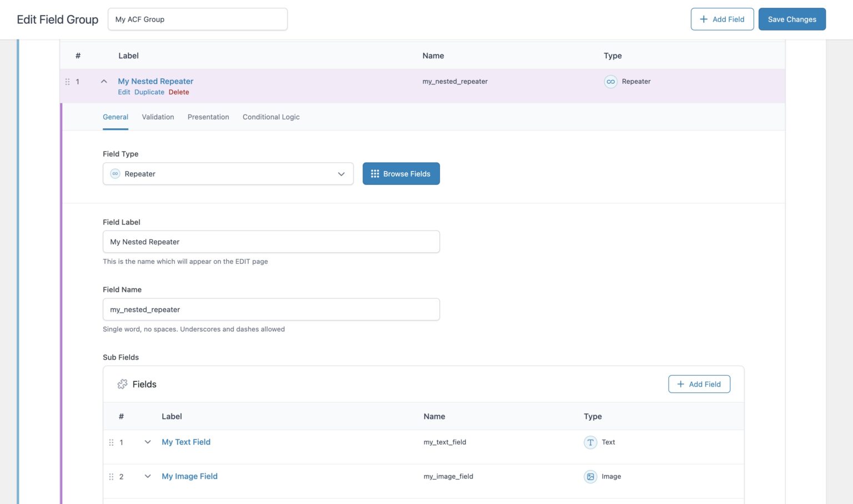Click the field group title input My ACF Group
This screenshot has height=504, width=853.
click(197, 19)
